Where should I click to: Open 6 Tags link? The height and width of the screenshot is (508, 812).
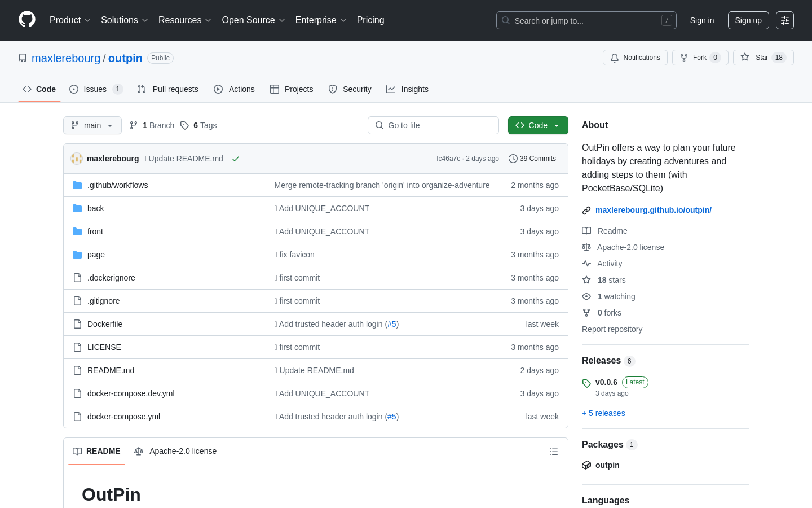coord(198,125)
